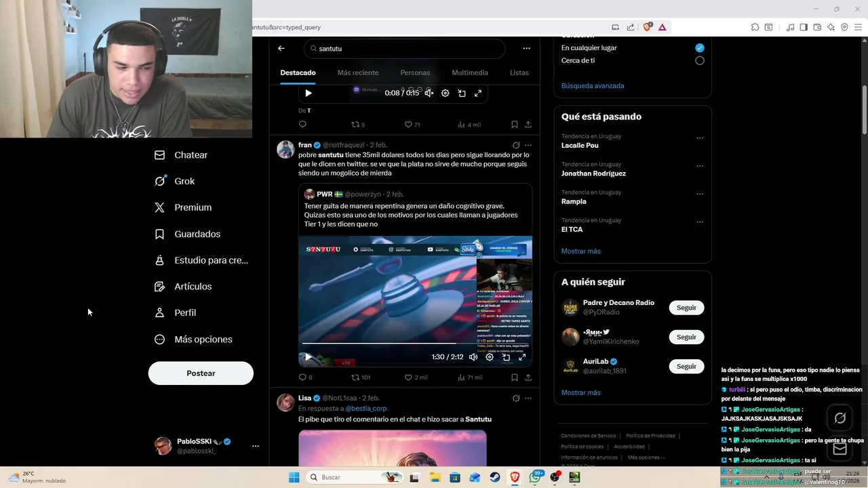This screenshot has width=868, height=488.
Task: Switch to Multimedia tab
Action: (470, 73)
